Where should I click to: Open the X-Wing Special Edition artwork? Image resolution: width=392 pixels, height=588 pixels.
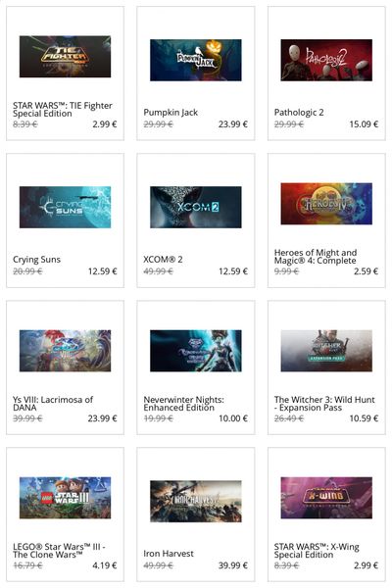coord(326,498)
